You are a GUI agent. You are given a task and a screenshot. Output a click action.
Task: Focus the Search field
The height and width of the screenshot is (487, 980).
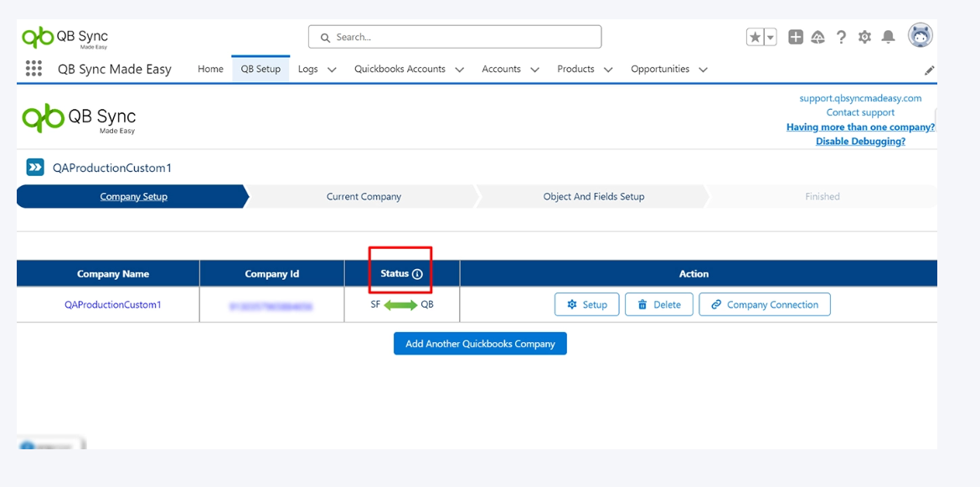[455, 37]
